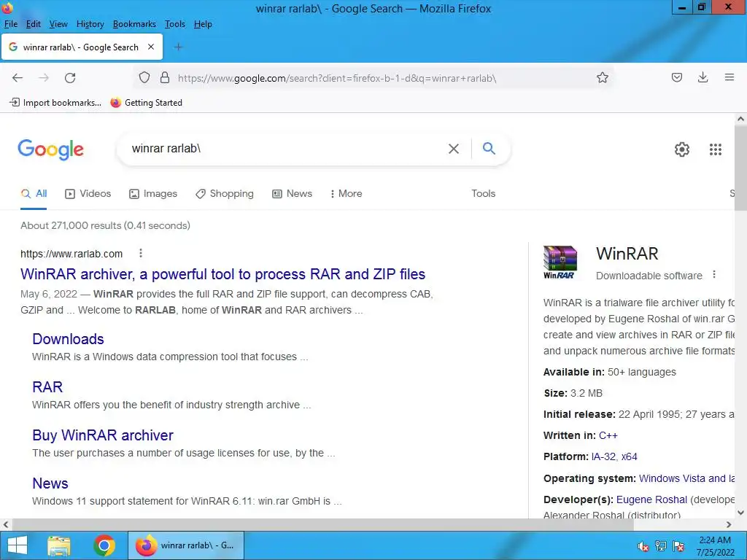Open the taskbar clock and date
Image resolution: width=747 pixels, height=560 pixels.
tap(715, 546)
